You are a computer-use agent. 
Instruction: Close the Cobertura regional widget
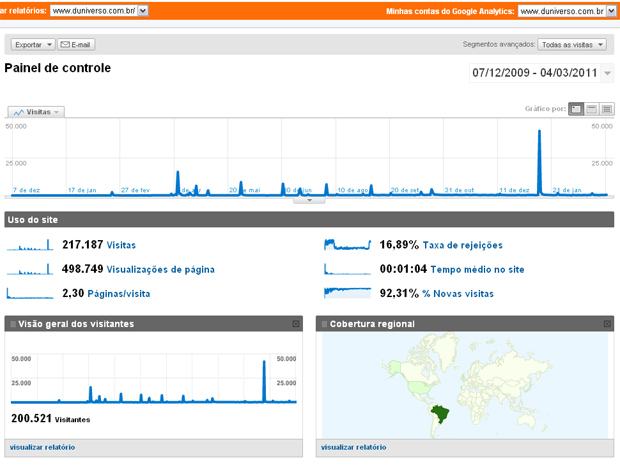pos(606,324)
